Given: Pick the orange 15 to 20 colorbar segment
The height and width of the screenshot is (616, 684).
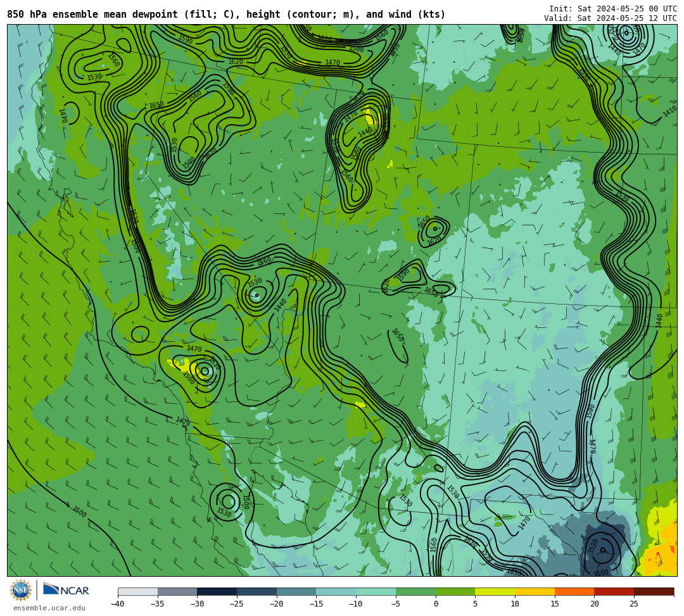Looking at the screenshot, I should point(574,591).
